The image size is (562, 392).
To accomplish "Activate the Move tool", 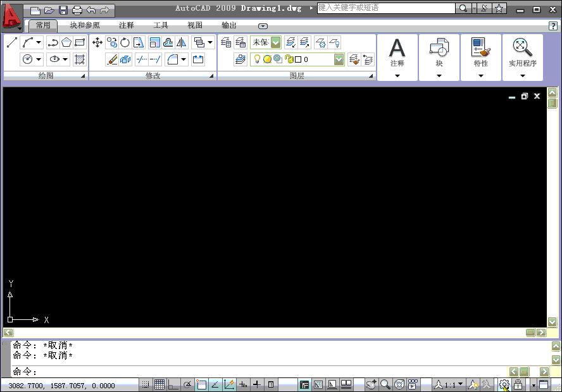I will tap(99, 42).
